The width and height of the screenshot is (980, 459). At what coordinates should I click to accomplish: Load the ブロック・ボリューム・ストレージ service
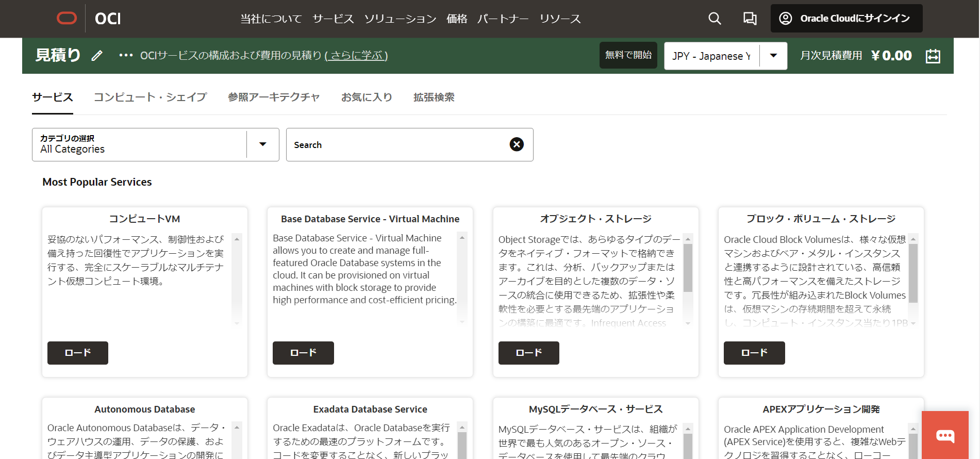pos(754,353)
